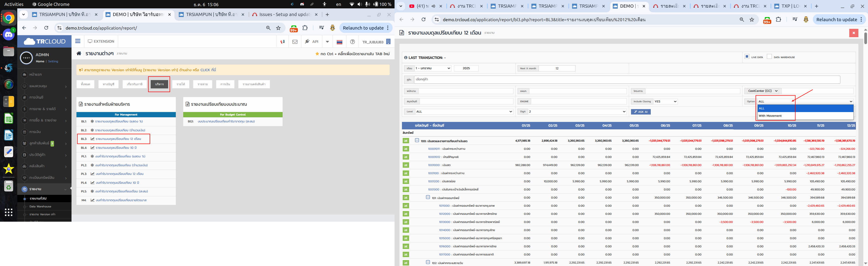Open the Include Closing YES dropdown
The width and height of the screenshot is (868, 266).
click(x=665, y=101)
